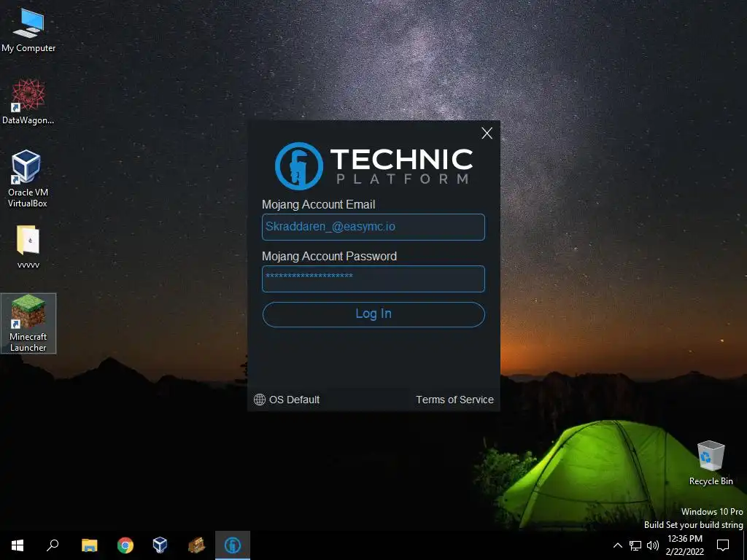Click Technic Launcher taskbar icon
747x560 pixels.
point(233,545)
